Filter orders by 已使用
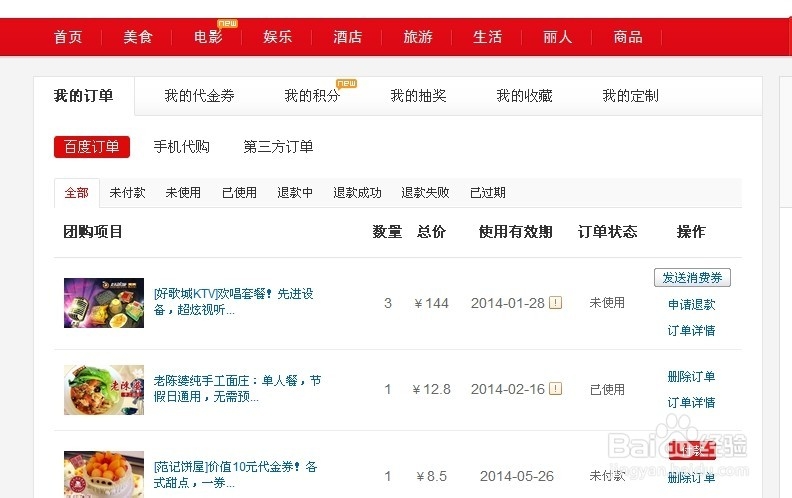792x498 pixels. click(x=239, y=193)
